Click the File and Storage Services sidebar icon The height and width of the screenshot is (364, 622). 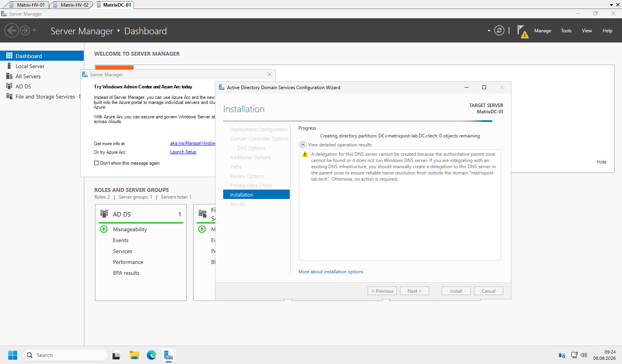[9, 97]
